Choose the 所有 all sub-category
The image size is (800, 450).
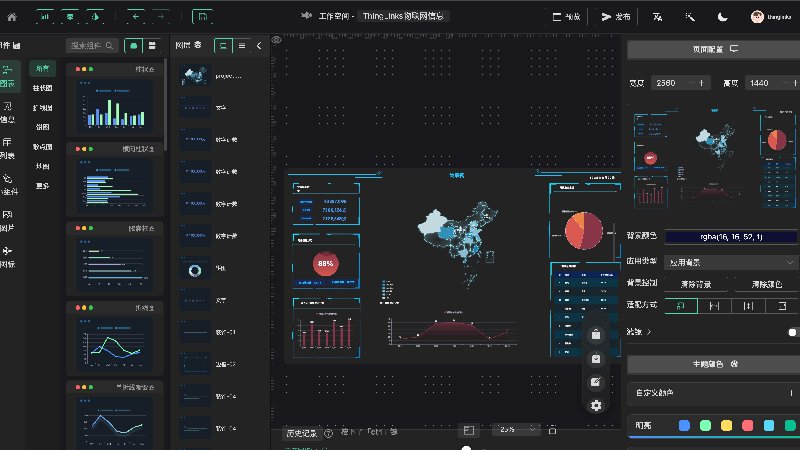click(42, 68)
